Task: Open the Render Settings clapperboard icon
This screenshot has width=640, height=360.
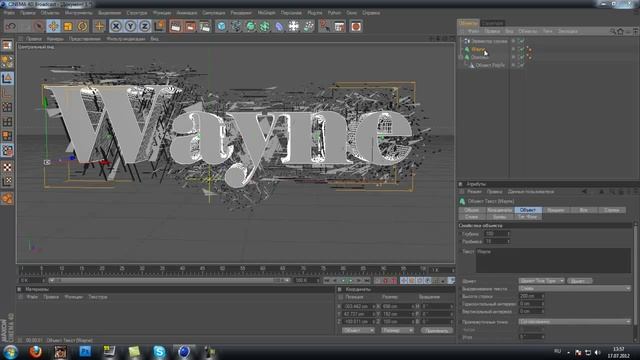Action: tap(204, 26)
